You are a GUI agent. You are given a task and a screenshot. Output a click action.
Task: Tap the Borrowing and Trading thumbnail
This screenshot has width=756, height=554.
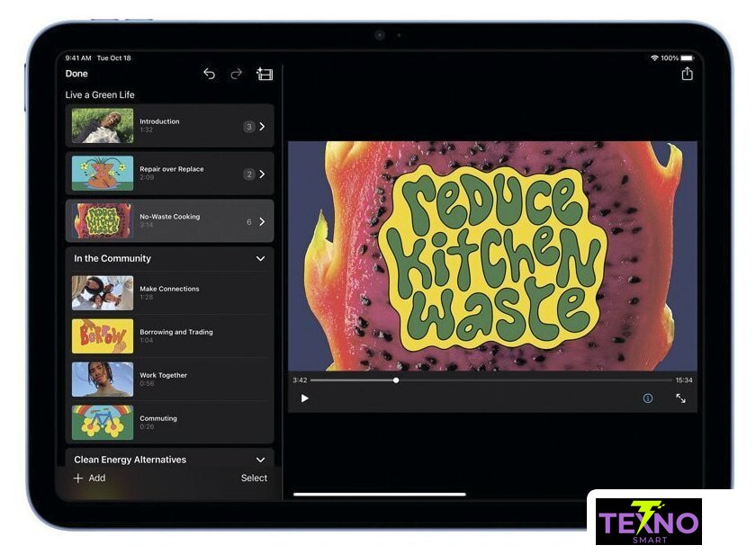click(x=103, y=335)
